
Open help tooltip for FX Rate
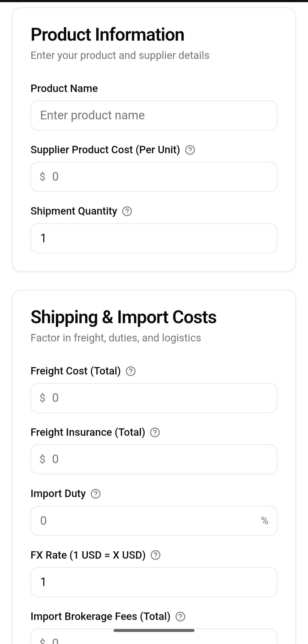point(155,555)
